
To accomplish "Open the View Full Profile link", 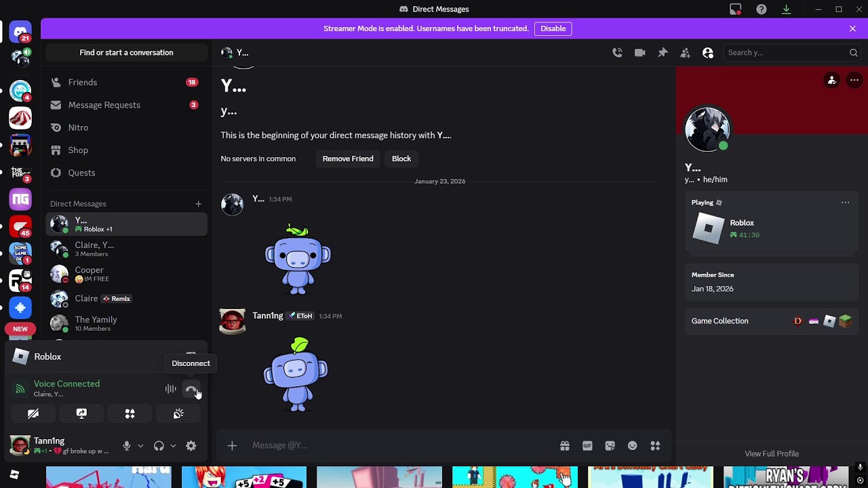I will click(772, 453).
